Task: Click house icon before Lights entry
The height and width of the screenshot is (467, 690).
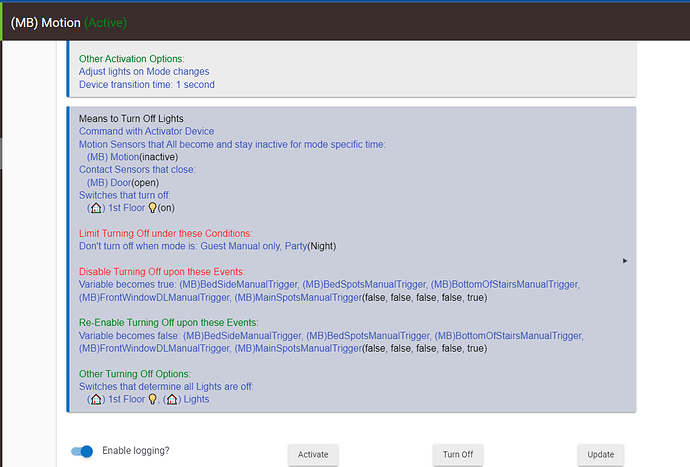Action: (x=174, y=399)
